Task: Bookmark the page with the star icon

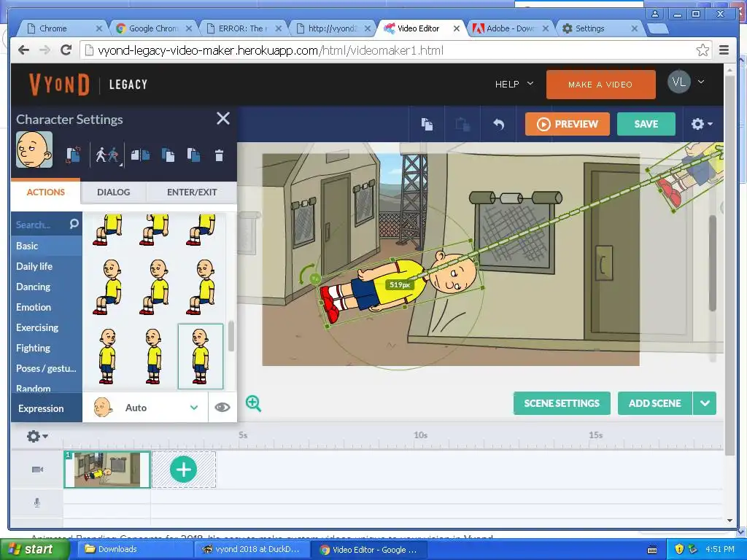Action: [x=703, y=50]
